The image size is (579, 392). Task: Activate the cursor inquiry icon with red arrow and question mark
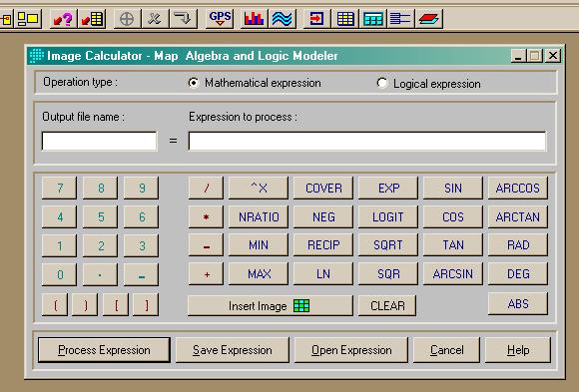coord(63,19)
